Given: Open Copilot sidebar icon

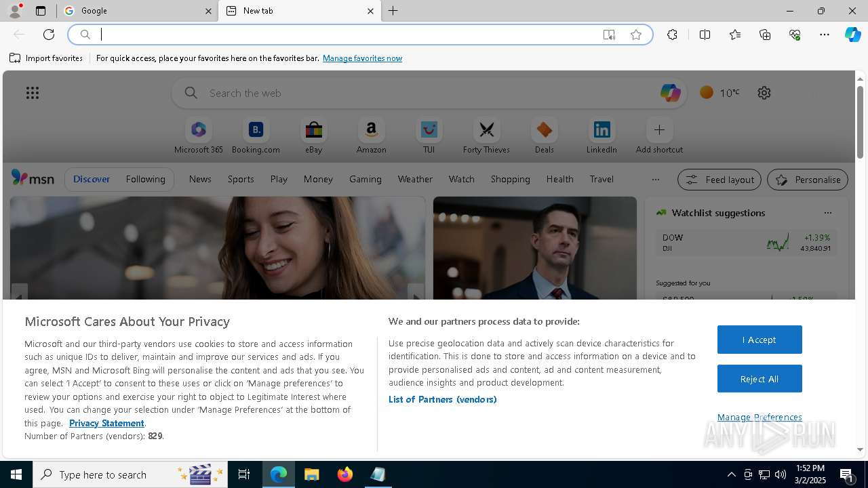Looking at the screenshot, I should coord(852,35).
